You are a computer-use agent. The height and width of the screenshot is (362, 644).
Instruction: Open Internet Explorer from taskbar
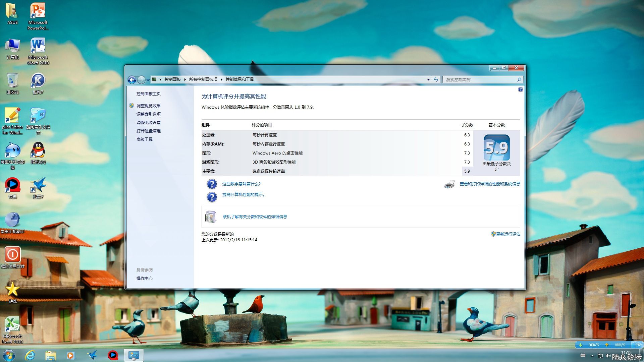click(x=30, y=355)
